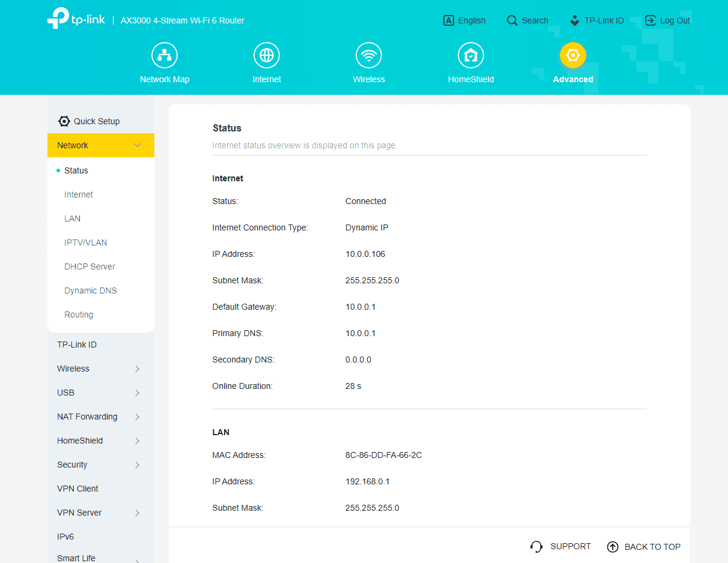Image resolution: width=728 pixels, height=563 pixels.
Task: Open the Dynamic DNS page
Action: pyautogui.click(x=90, y=291)
